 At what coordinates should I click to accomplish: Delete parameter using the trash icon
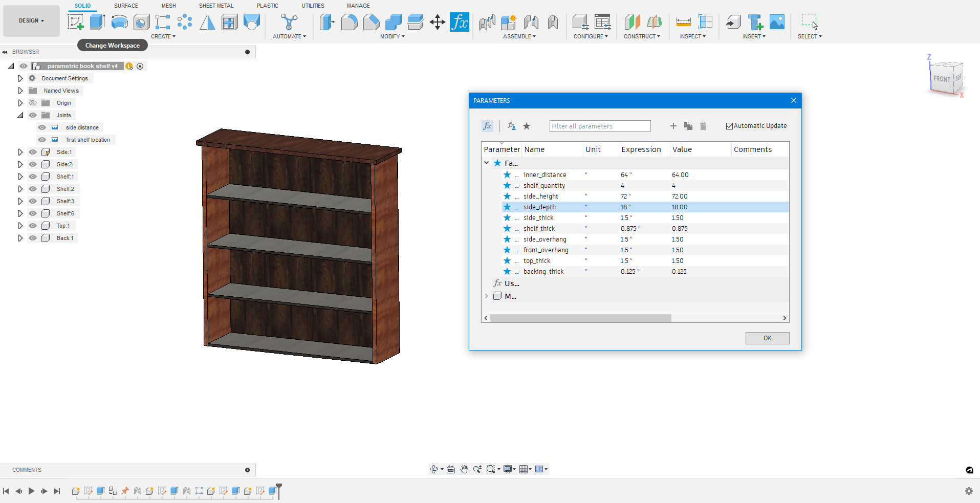(x=703, y=126)
